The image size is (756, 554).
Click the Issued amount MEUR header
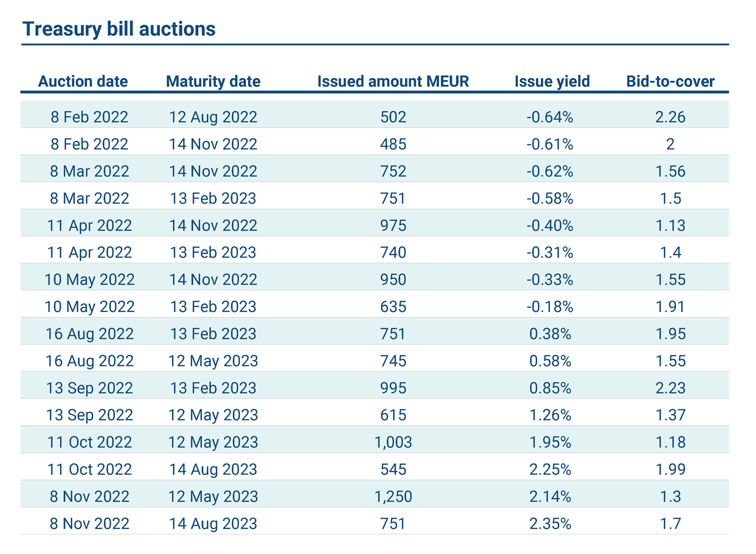point(393,82)
